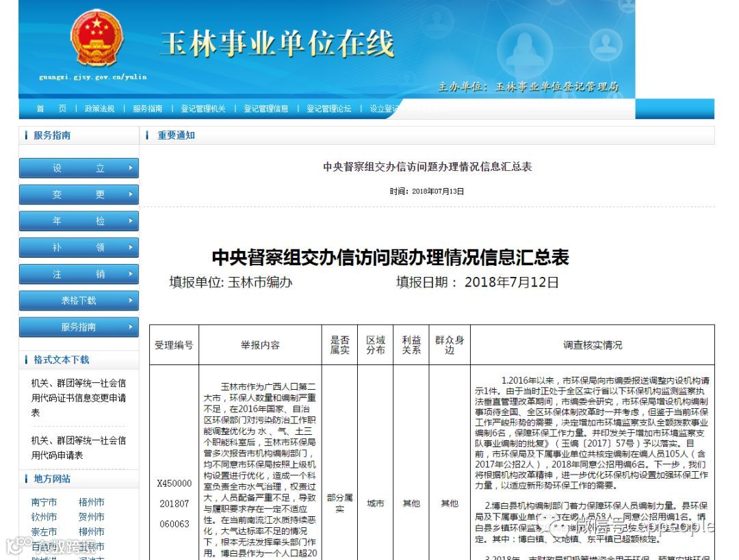This screenshot has height=560, width=739.
Task: Click the 区域分布 table header
Action: pos(376,345)
